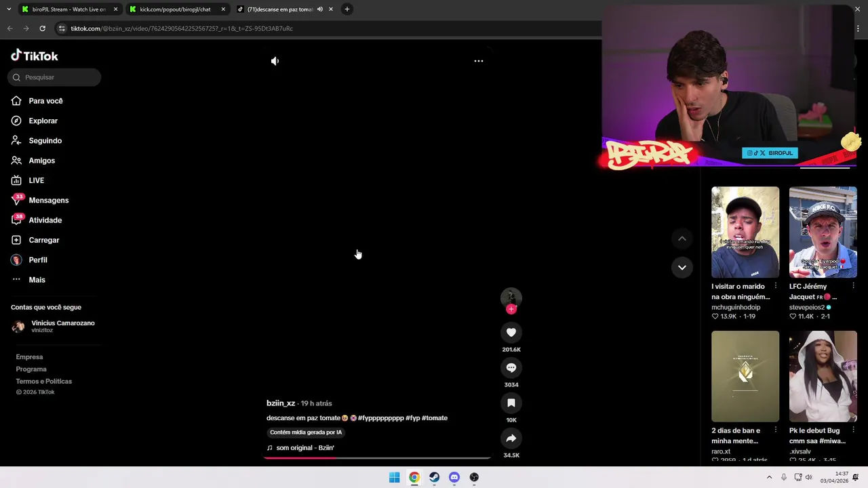868x488 pixels.
Task: Open the Empresa footer link
Action: point(29,357)
